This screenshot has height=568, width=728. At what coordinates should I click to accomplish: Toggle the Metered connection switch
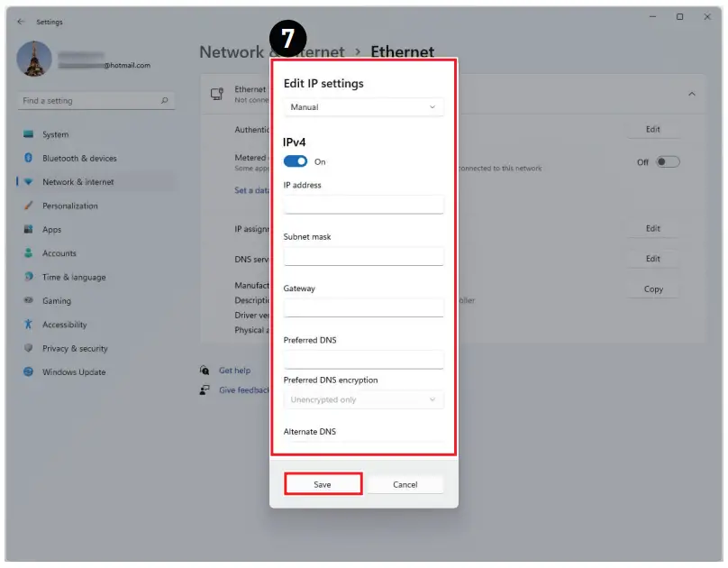(x=667, y=162)
